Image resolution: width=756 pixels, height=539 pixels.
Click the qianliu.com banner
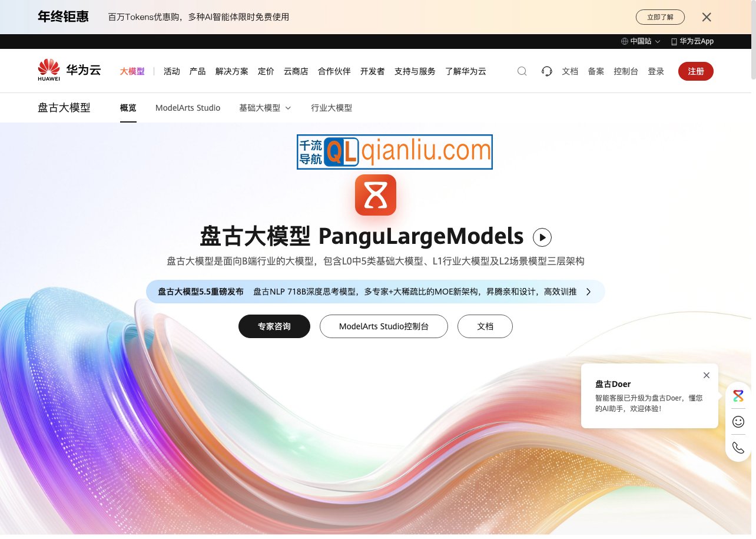point(394,151)
